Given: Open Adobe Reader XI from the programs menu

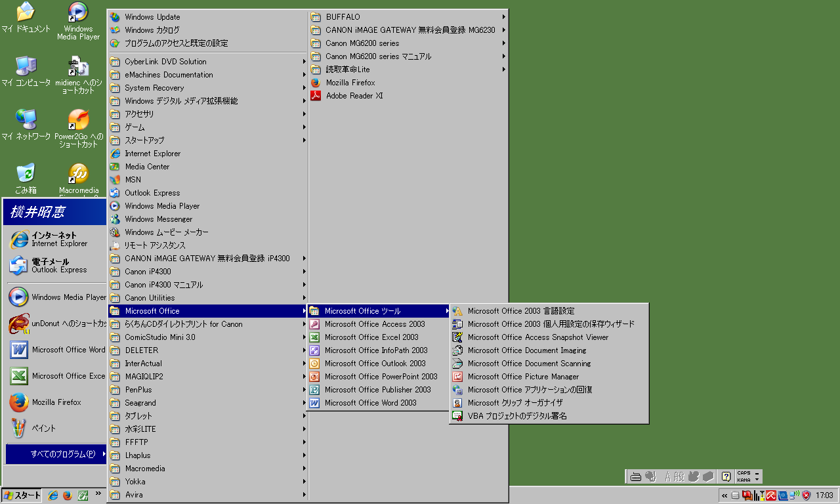Looking at the screenshot, I should coord(354,96).
